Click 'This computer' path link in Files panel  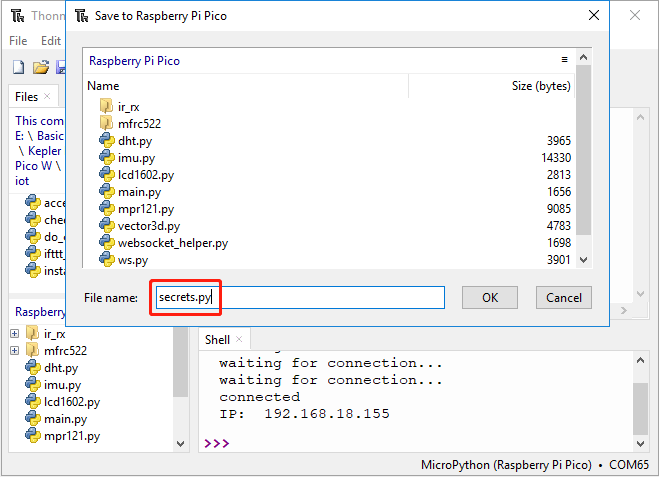click(39, 121)
